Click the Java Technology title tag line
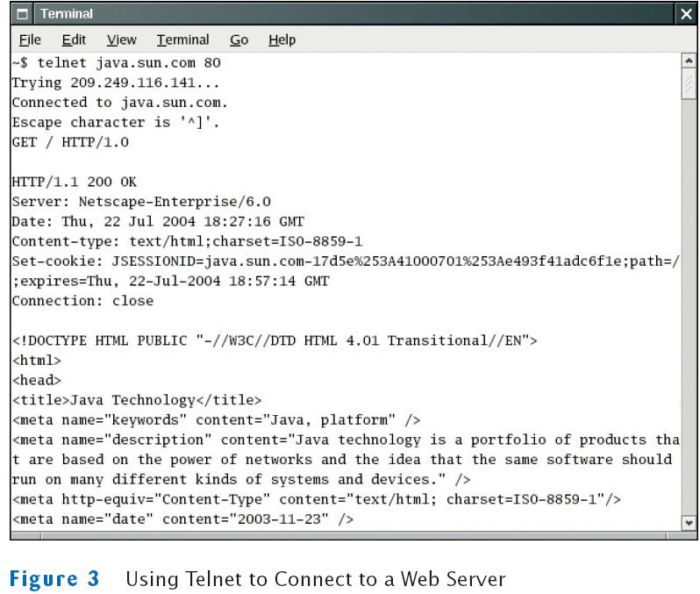 tap(136, 400)
